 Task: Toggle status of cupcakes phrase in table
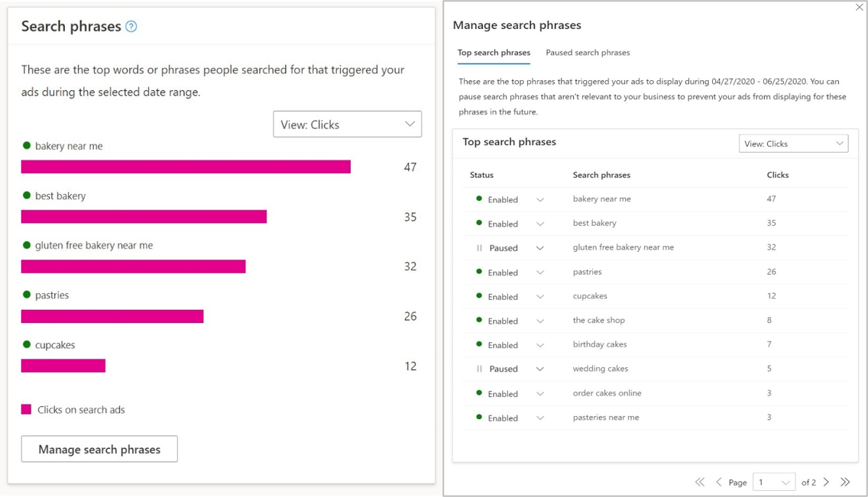540,297
